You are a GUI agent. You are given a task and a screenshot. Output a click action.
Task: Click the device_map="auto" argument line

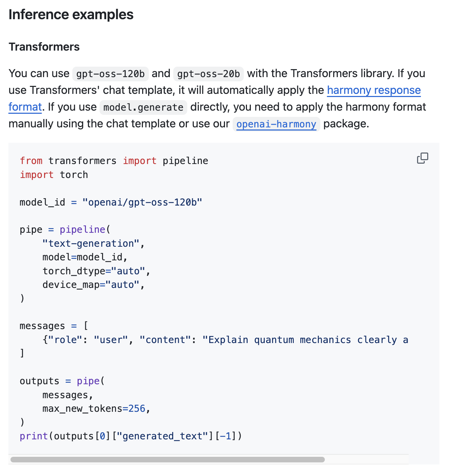pyautogui.click(x=93, y=285)
